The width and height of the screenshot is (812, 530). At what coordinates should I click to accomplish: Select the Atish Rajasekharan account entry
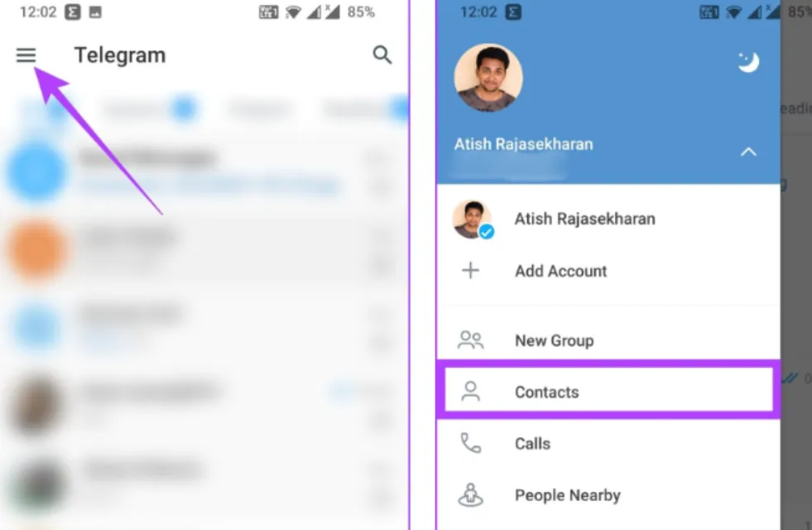point(608,219)
